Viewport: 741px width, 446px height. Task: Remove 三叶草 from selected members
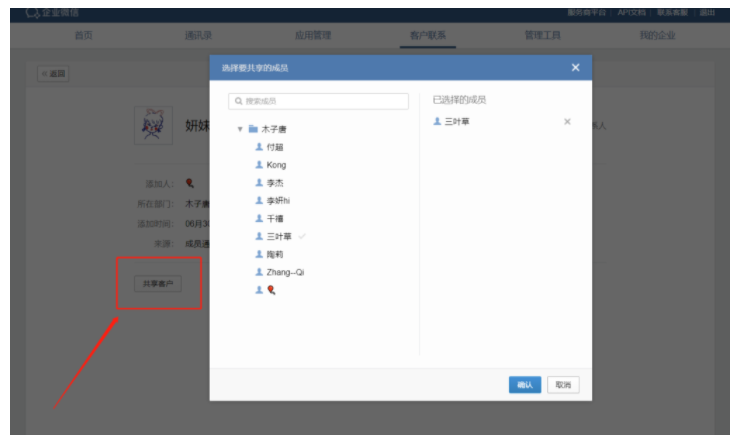(x=567, y=121)
